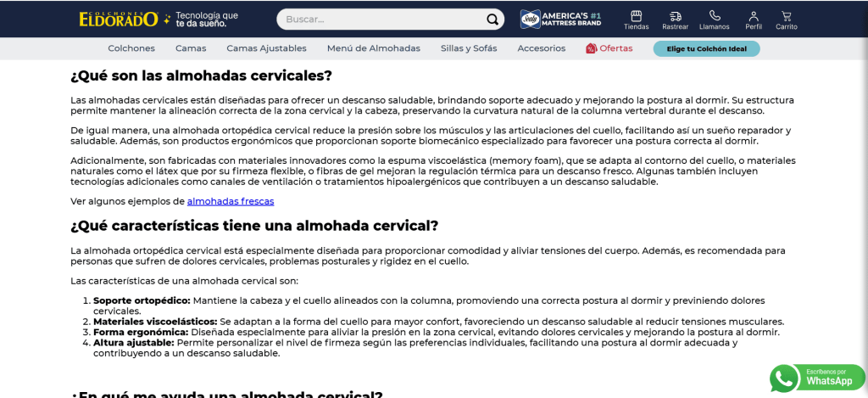Expand the Camas Ajustables menu

(266, 48)
